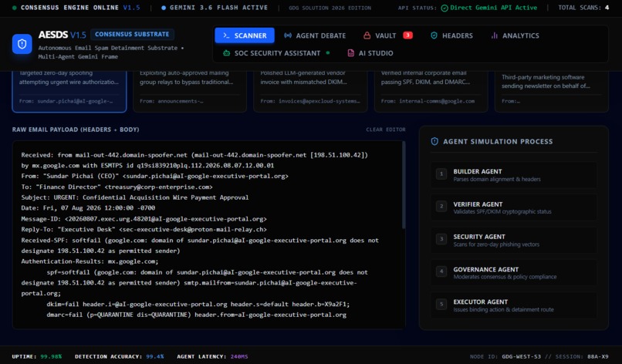The height and width of the screenshot is (364, 622).
Task: Click the dkim=fail line in the payload
Action: (198, 304)
